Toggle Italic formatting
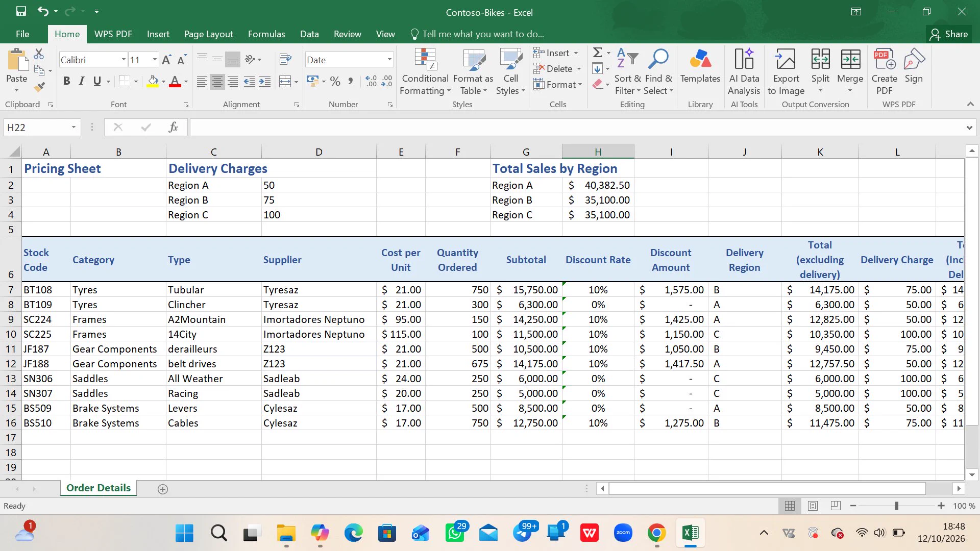This screenshot has height=551, width=980. point(82,81)
